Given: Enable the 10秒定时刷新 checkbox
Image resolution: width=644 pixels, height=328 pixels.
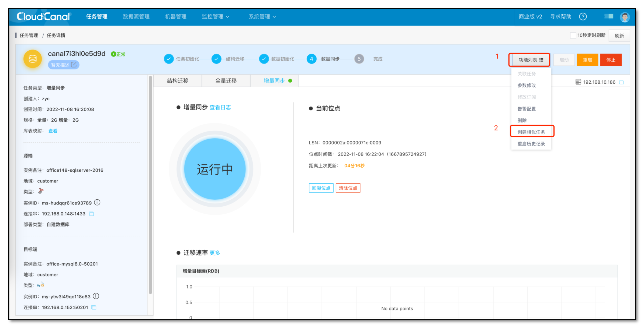Looking at the screenshot, I should click(x=573, y=36).
